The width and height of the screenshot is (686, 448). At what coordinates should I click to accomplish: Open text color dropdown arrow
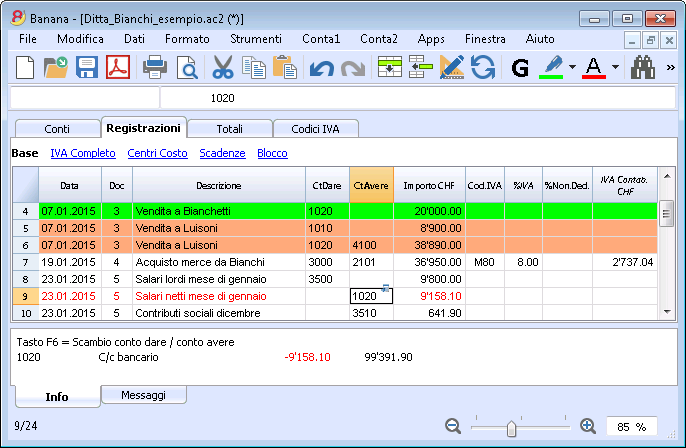pyautogui.click(x=615, y=68)
